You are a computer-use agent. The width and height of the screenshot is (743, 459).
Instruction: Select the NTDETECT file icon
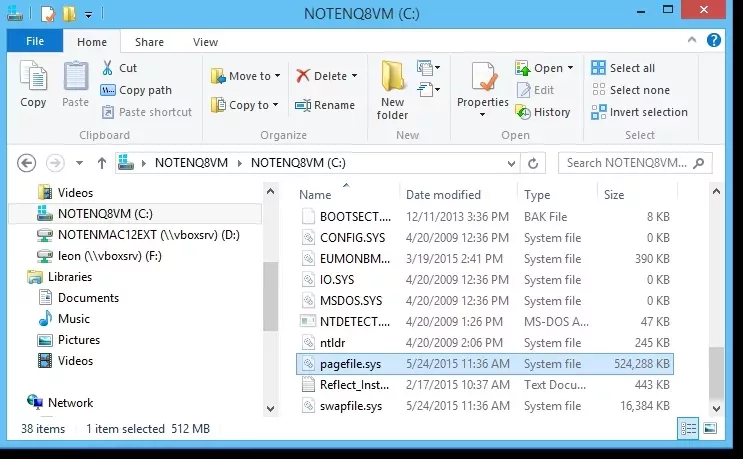tap(308, 322)
